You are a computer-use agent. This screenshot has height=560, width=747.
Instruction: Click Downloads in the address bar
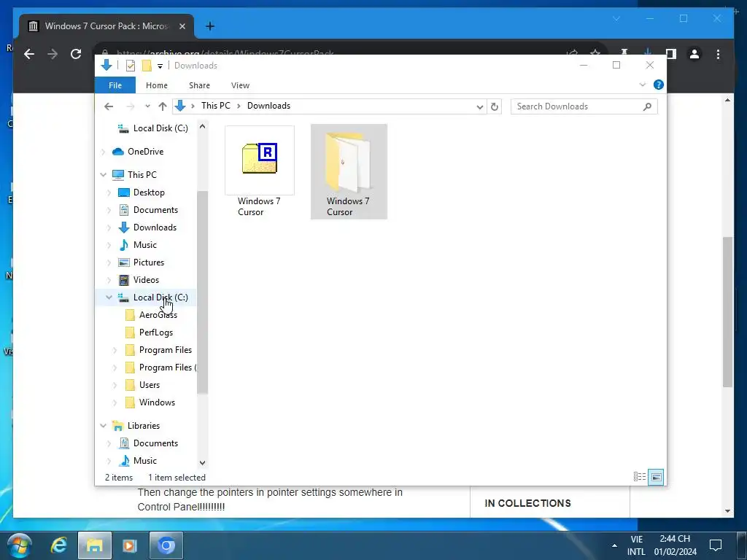coord(268,106)
